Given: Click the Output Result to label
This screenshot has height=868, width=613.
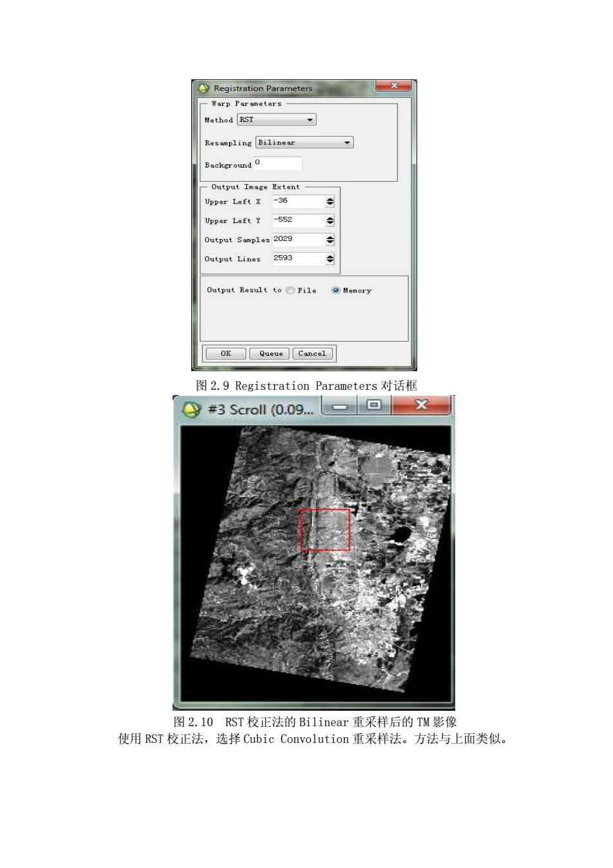Looking at the screenshot, I should (244, 290).
